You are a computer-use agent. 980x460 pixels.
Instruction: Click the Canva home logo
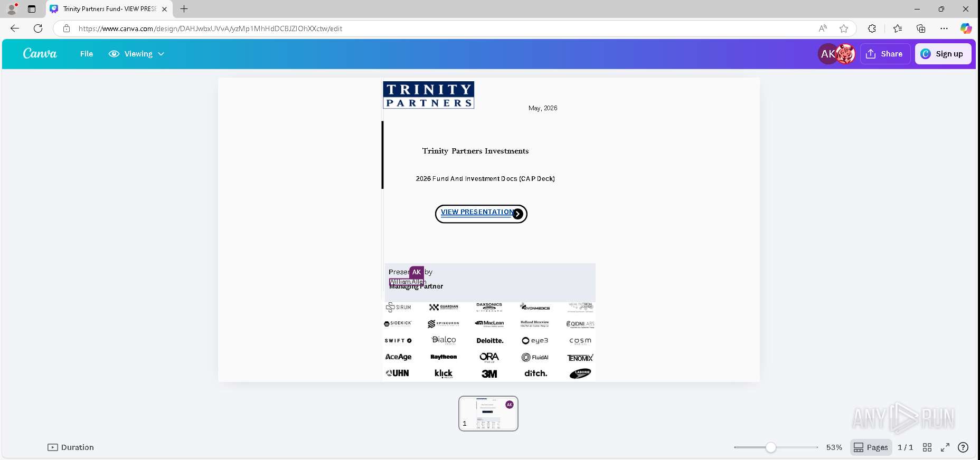(x=40, y=54)
